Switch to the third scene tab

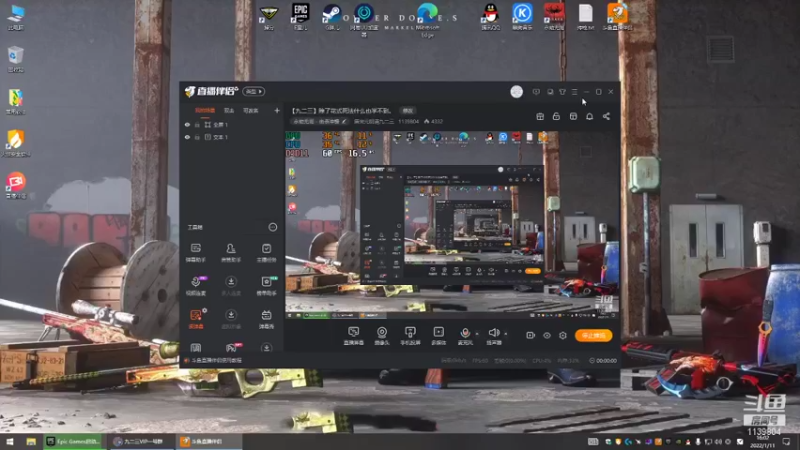point(251,110)
